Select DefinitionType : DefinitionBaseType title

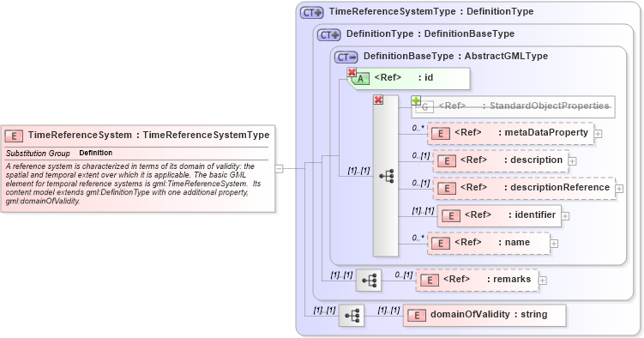tap(430, 33)
